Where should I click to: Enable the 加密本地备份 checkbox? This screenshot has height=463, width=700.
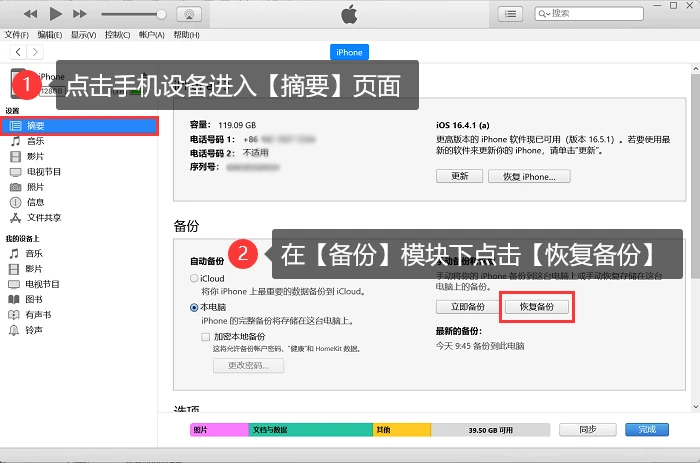[x=205, y=337]
